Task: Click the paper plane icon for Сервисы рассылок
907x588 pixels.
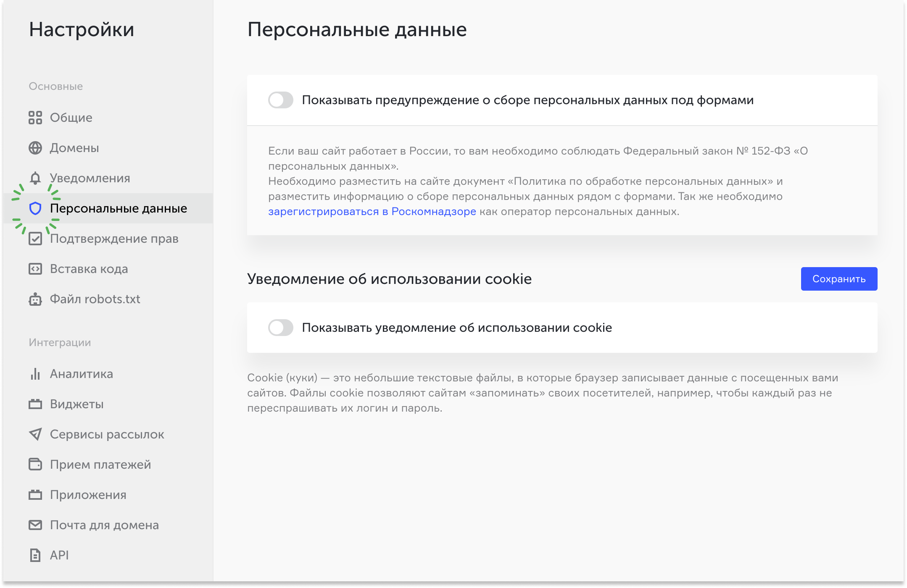Action: tap(35, 434)
